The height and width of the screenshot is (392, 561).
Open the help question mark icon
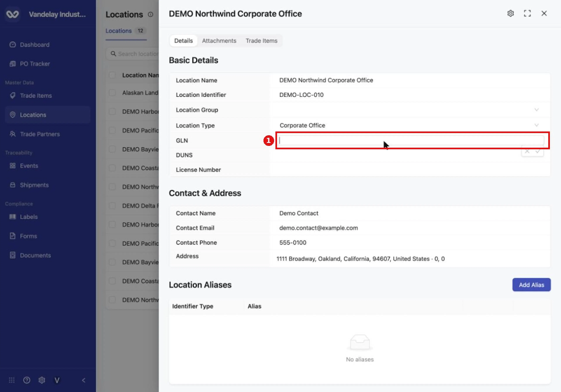[27, 380]
